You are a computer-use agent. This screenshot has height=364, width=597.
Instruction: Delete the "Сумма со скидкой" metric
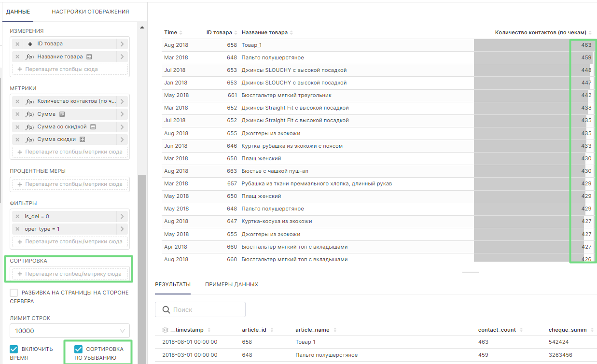point(17,127)
